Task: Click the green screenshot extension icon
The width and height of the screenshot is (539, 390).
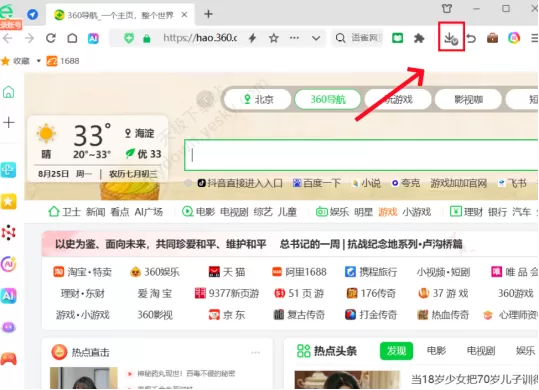Action: (398, 38)
